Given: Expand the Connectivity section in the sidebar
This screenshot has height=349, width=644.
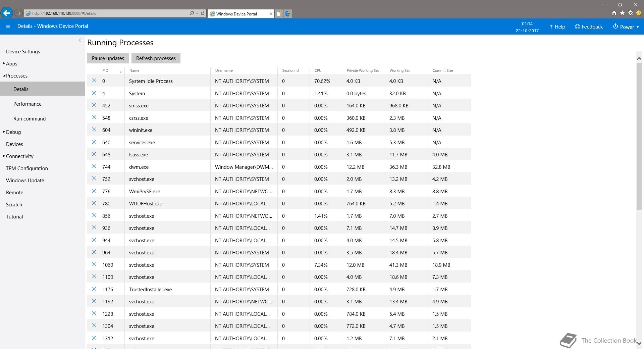Looking at the screenshot, I should click(x=4, y=156).
